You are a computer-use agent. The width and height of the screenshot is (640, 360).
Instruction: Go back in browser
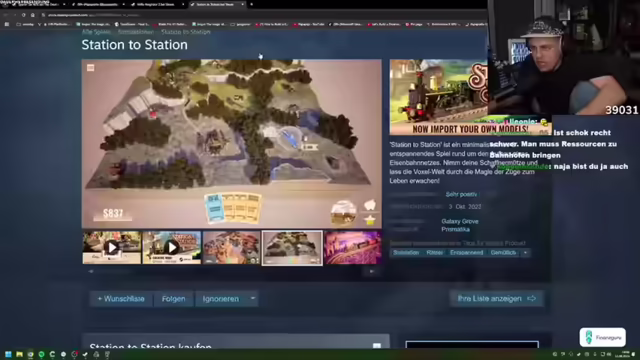pos(6,15)
